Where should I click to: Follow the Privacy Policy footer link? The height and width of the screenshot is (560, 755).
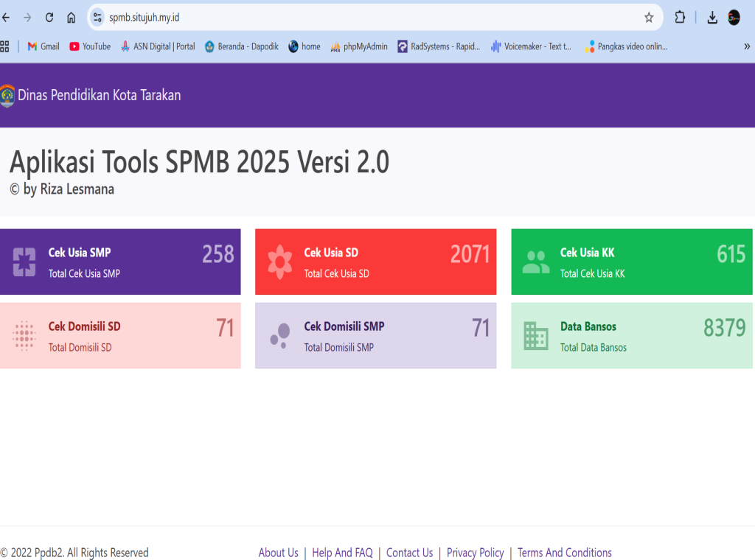point(475,553)
